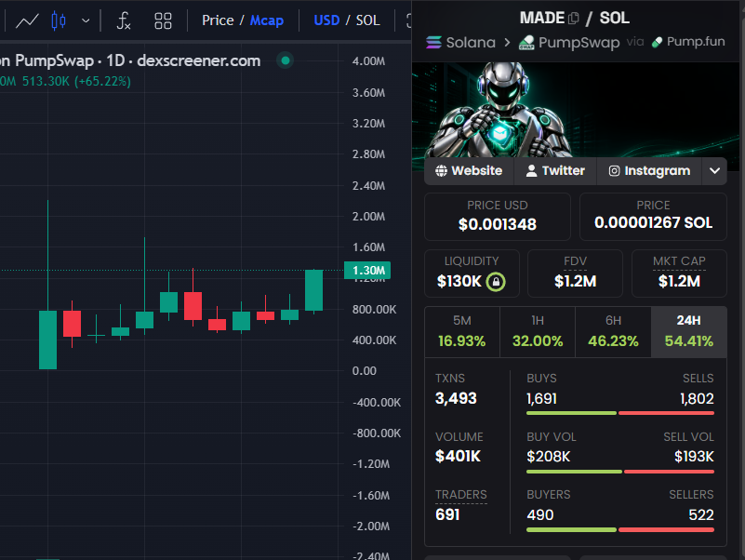Open chart type dropdown arrow
745x560 pixels.
[86, 20]
